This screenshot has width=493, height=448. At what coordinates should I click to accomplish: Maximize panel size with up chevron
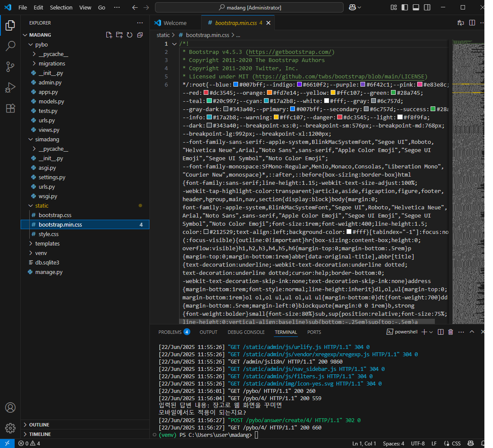pyautogui.click(x=472, y=332)
